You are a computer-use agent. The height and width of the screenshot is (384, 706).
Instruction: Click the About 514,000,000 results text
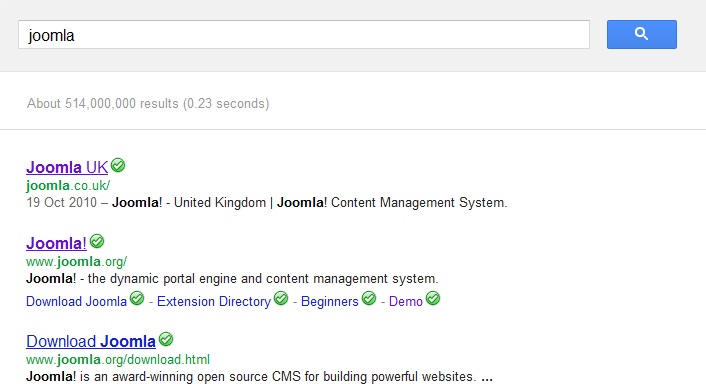(148, 104)
